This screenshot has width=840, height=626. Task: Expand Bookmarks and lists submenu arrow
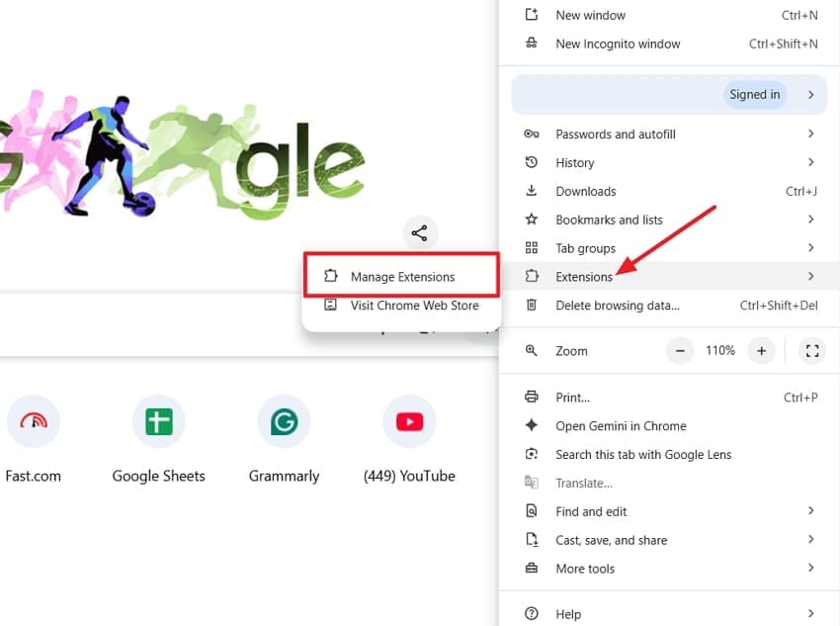click(811, 219)
